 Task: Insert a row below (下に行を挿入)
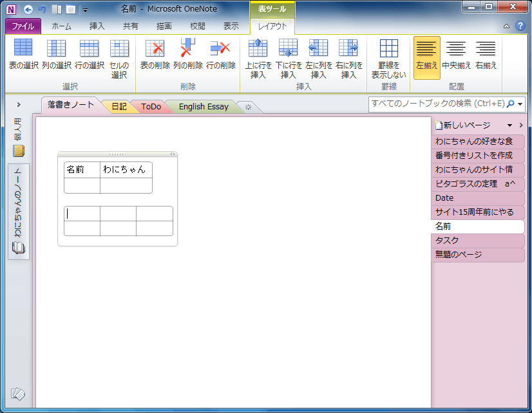pos(289,58)
